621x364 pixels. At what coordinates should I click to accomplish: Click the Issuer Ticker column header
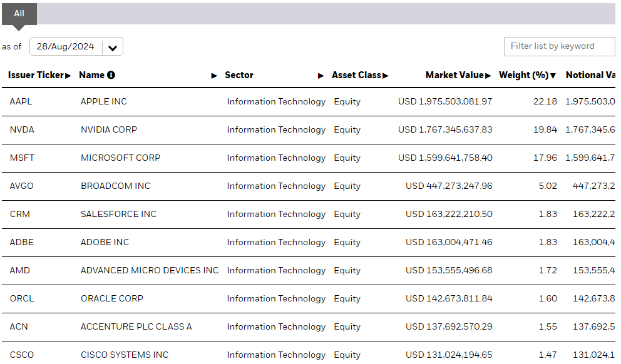36,75
